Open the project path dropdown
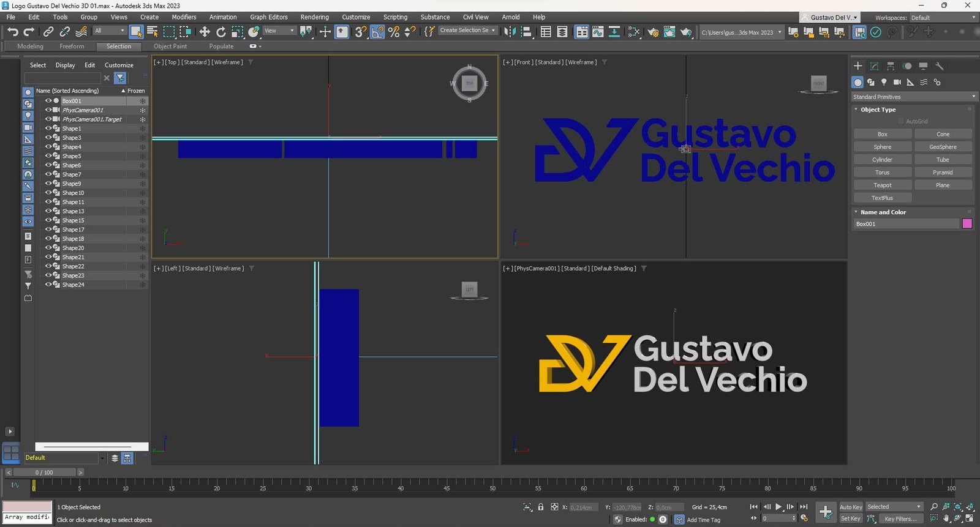Viewport: 980px width, 527px height. 741,32
